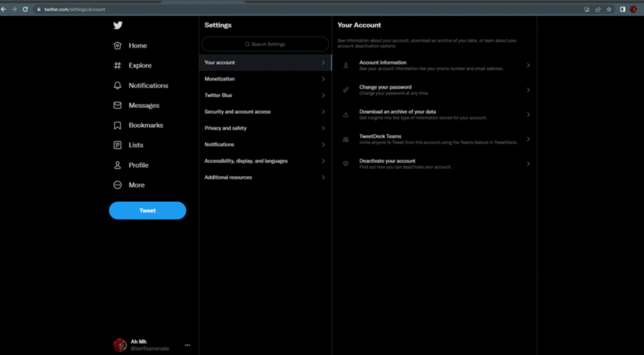Screen dimensions: 644x355
Task: Open Deactivate your account link
Action: tap(435, 164)
